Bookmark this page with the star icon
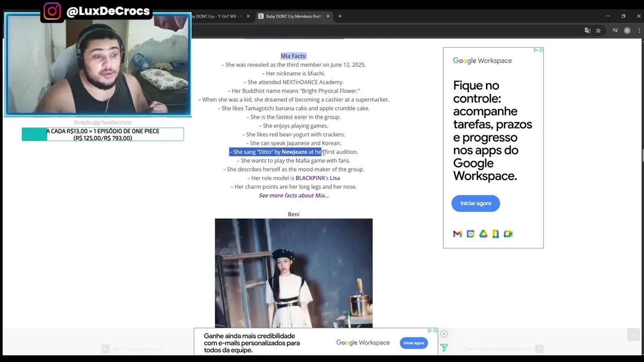The height and width of the screenshot is (362, 644). pos(598,31)
